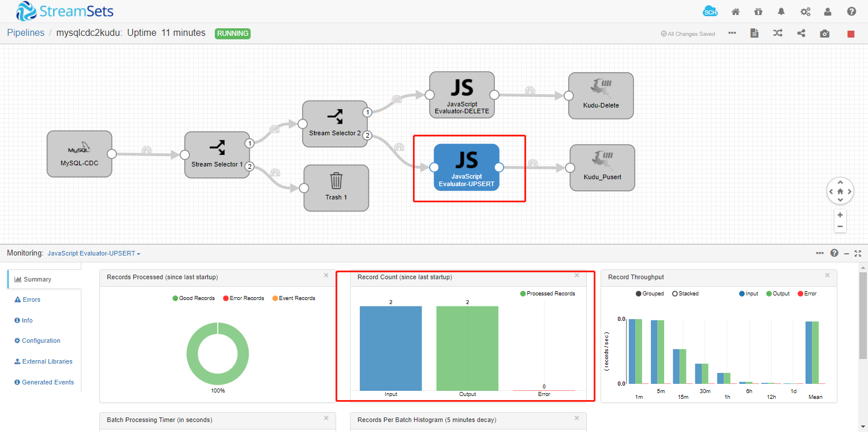This screenshot has height=433, width=868.
Task: Open the Generated Events tab
Action: (44, 382)
